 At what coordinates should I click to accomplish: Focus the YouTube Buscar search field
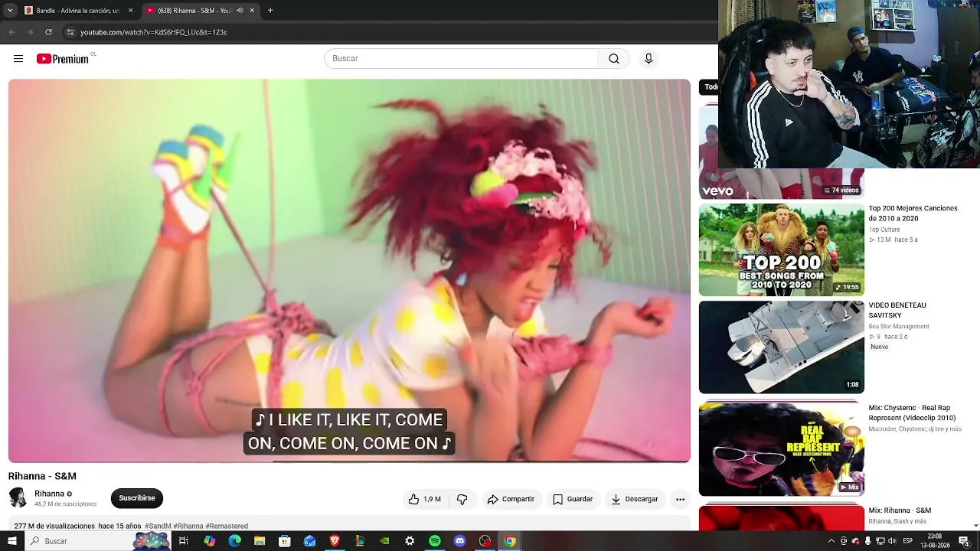(461, 59)
